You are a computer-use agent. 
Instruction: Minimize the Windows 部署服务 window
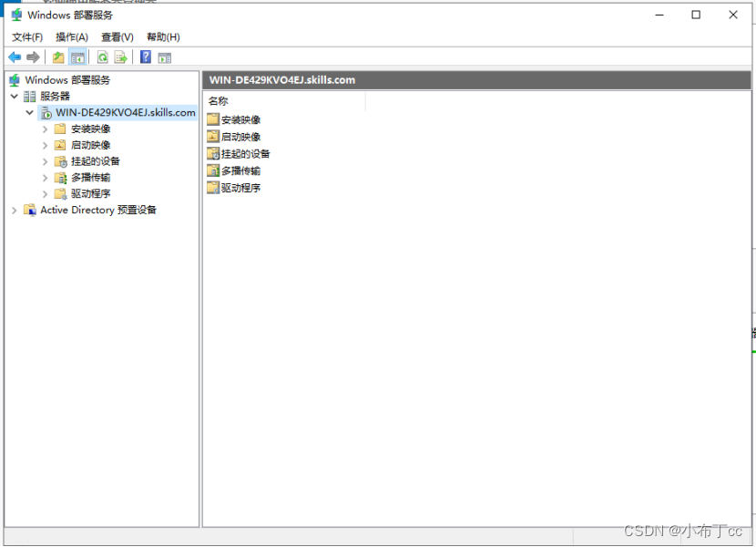pos(659,15)
